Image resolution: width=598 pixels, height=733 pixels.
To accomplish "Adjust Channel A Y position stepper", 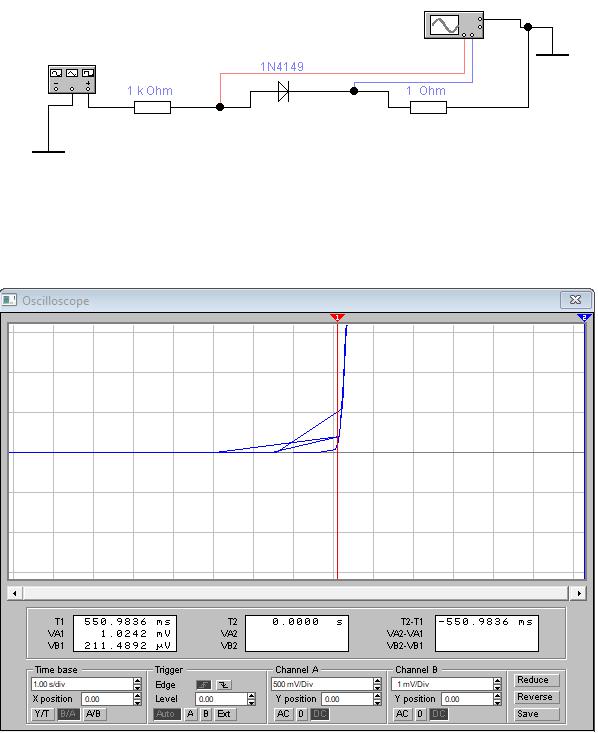I will pyautogui.click(x=377, y=699).
